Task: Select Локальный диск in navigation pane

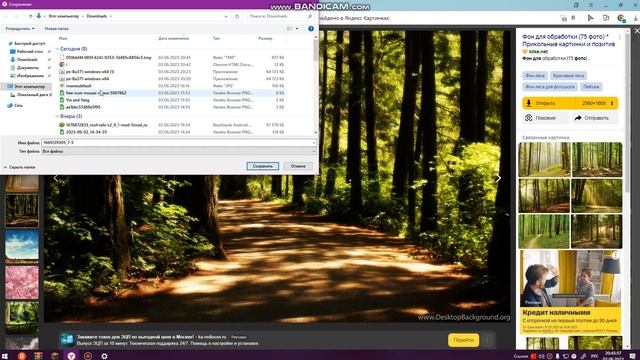Action: [x=31, y=95]
